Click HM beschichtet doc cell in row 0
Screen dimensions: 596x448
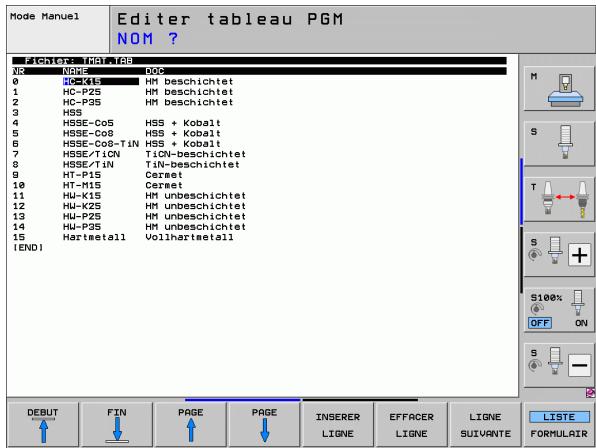tap(189, 81)
